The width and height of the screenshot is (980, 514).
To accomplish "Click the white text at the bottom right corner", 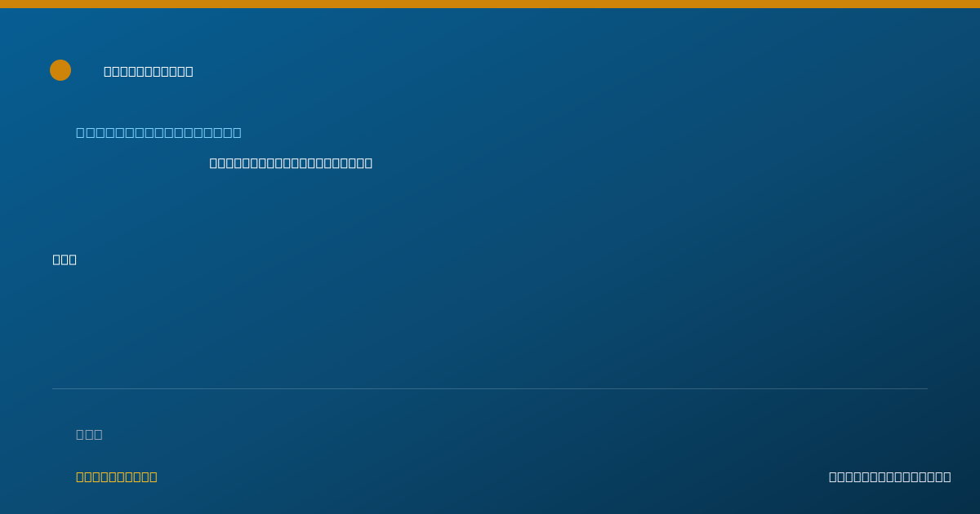I will click(890, 476).
